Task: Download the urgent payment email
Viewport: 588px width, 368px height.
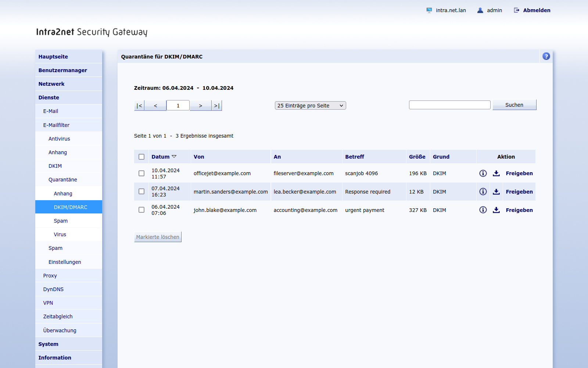Action: tap(496, 210)
